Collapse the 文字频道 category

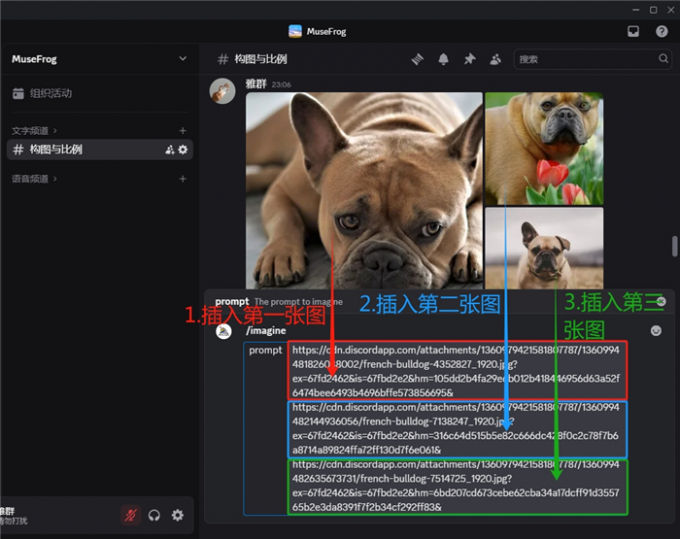tap(34, 131)
